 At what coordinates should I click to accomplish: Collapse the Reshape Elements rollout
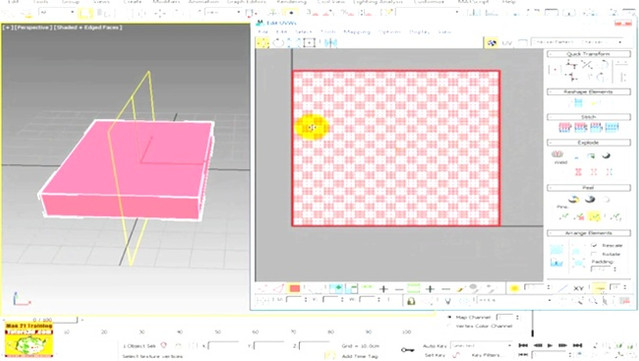click(588, 92)
